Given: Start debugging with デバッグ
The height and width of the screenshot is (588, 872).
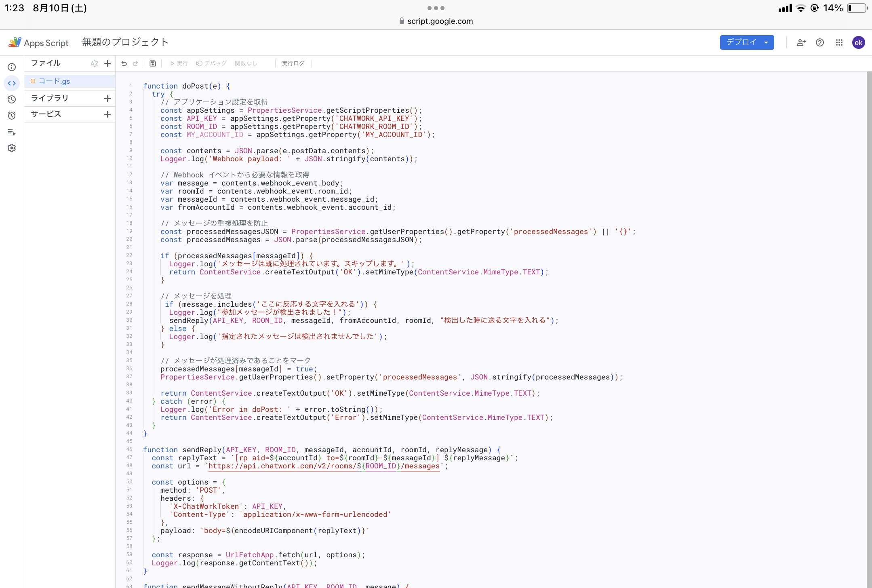Looking at the screenshot, I should click(x=211, y=63).
